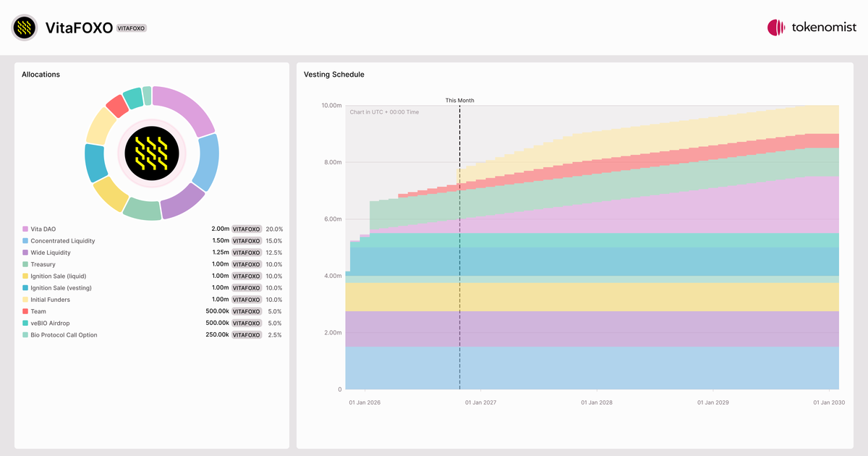Click the Allocations panel title

41,75
